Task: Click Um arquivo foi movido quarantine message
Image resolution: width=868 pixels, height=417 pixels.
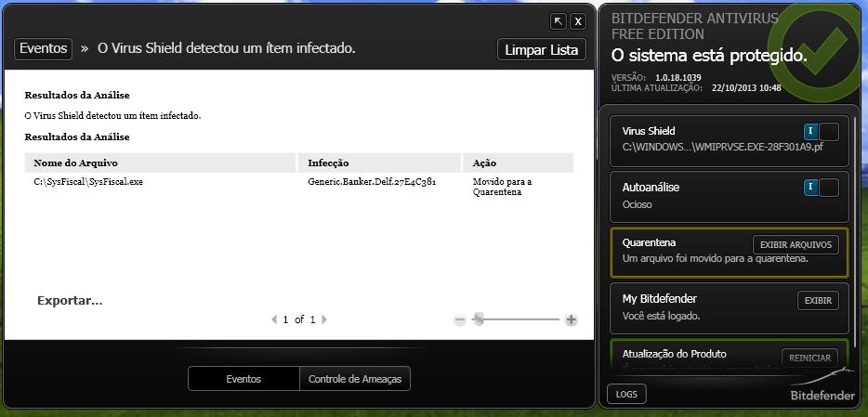Action: tap(716, 259)
